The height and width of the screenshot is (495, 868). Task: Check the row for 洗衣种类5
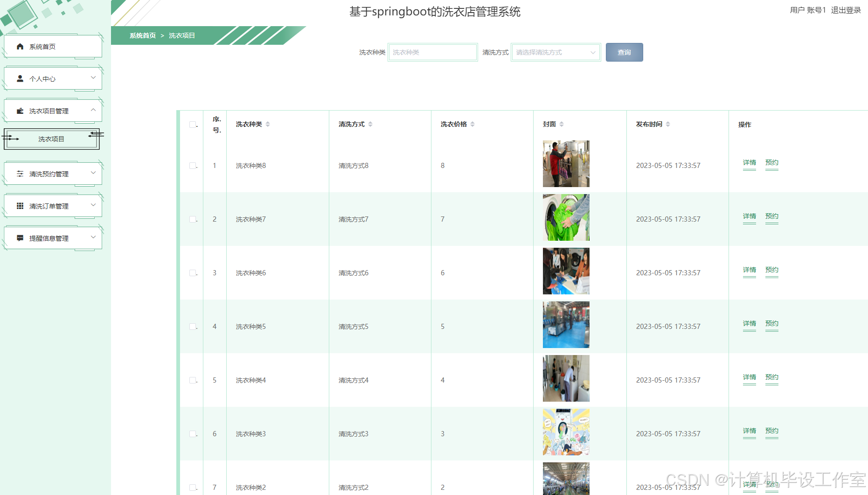[x=193, y=327]
